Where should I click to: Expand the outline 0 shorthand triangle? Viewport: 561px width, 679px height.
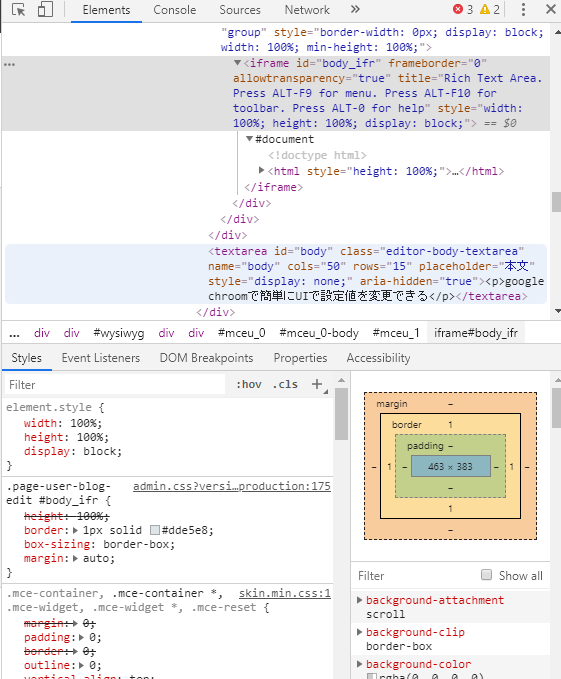(x=82, y=665)
